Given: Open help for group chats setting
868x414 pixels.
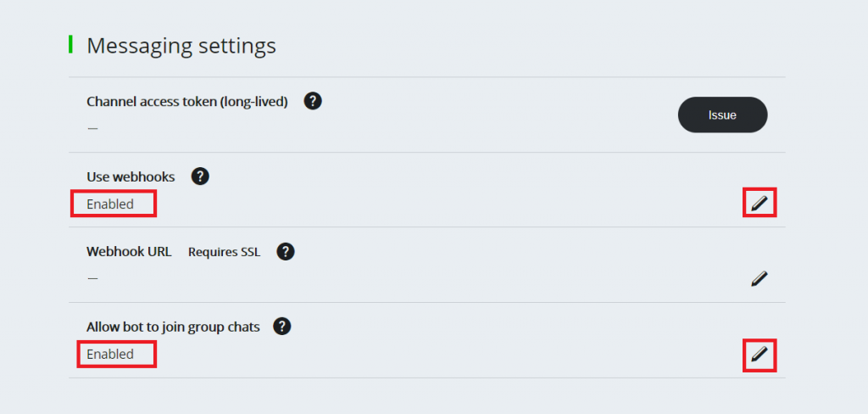Looking at the screenshot, I should (x=282, y=326).
